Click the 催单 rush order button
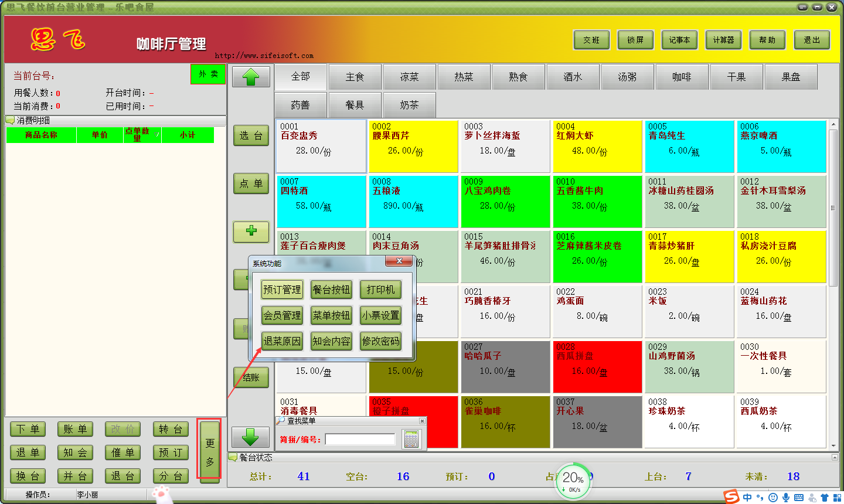Image resolution: width=844 pixels, height=504 pixels. 122,452
